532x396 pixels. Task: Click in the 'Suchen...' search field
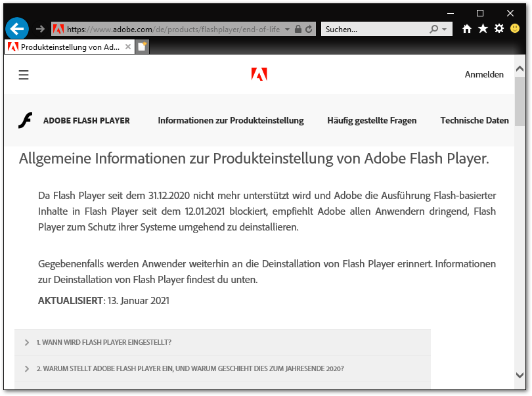[x=374, y=29]
